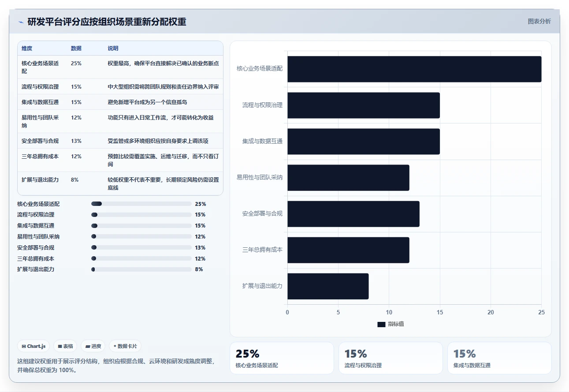
Task: Click the 扩展与退出能力 progress bar
Action: click(x=141, y=269)
